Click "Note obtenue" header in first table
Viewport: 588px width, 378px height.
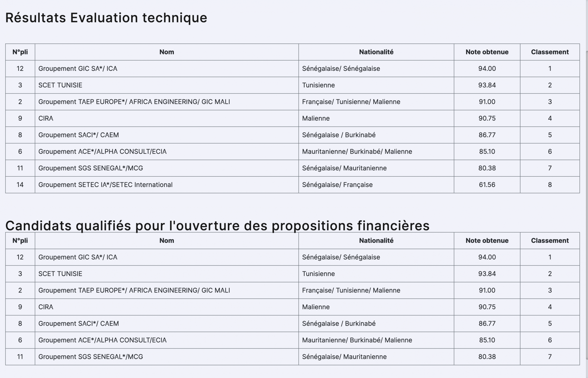487,52
